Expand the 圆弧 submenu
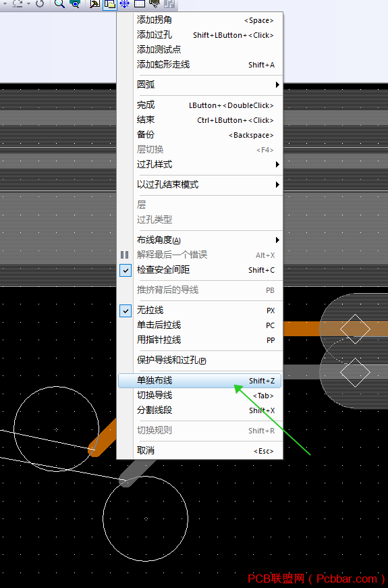The width and height of the screenshot is (388, 588). coord(200,85)
